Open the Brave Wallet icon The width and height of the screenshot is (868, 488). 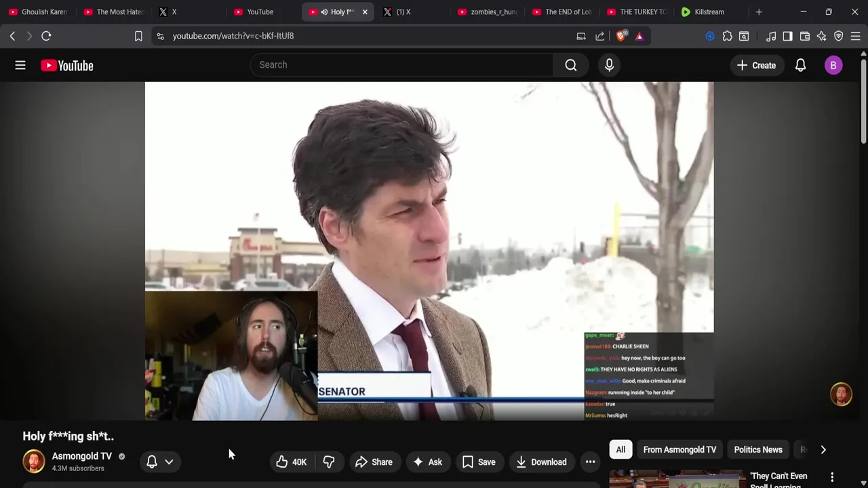pyautogui.click(x=805, y=36)
